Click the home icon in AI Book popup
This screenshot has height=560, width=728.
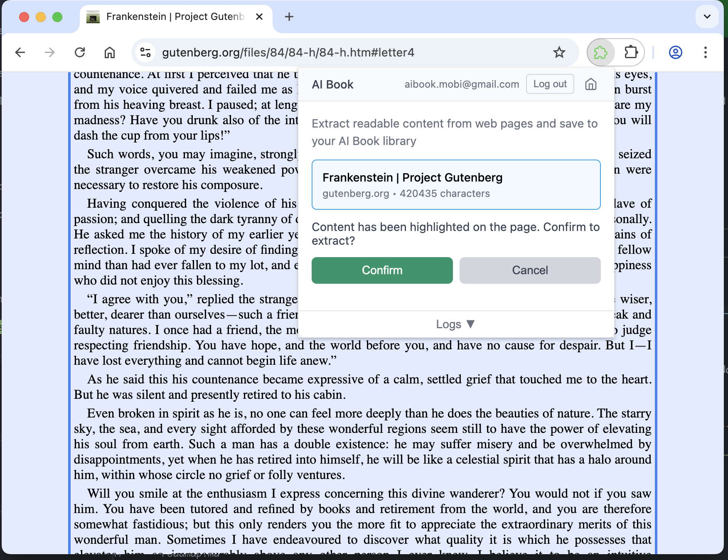(x=590, y=84)
